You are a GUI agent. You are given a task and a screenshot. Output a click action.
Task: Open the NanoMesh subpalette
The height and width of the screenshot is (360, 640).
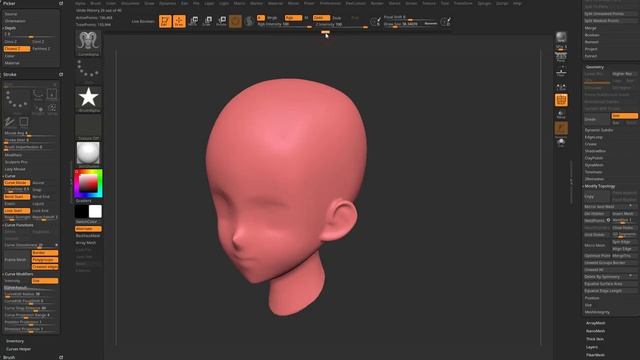pos(596,331)
